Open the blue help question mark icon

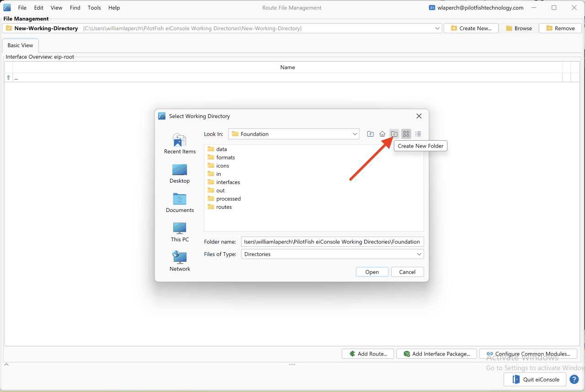tap(574, 380)
